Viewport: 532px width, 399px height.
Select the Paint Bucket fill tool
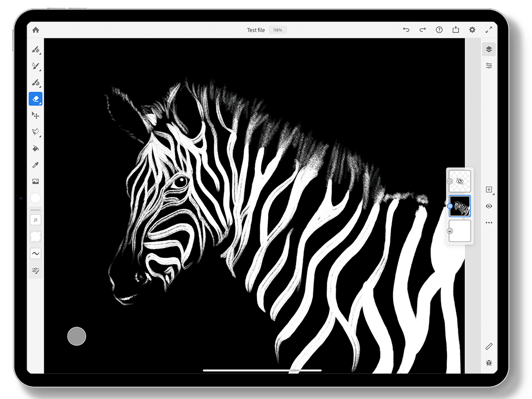point(36,148)
